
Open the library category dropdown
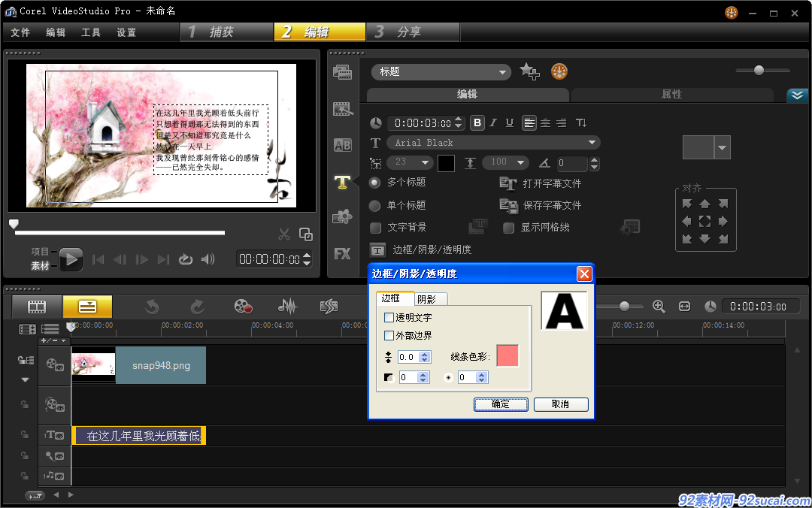click(x=441, y=72)
